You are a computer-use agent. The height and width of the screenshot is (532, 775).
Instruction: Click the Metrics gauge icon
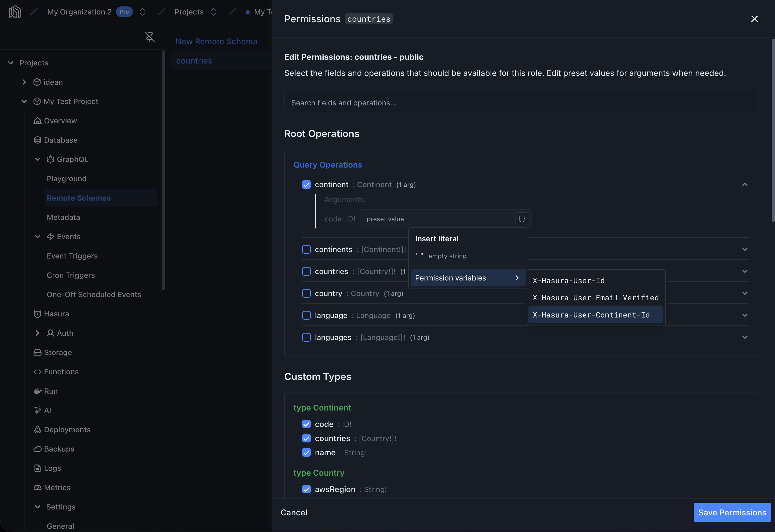click(x=37, y=488)
